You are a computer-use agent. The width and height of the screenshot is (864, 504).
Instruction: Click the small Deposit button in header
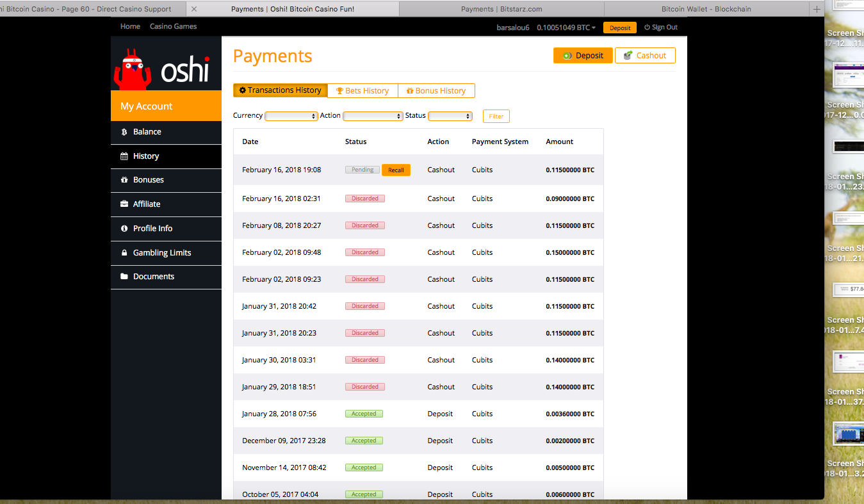click(620, 28)
